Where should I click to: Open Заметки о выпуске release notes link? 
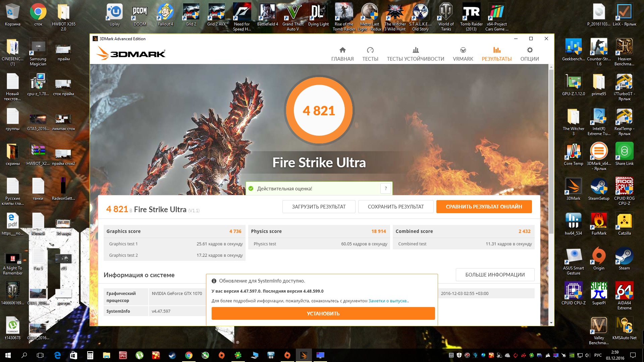[x=388, y=301]
